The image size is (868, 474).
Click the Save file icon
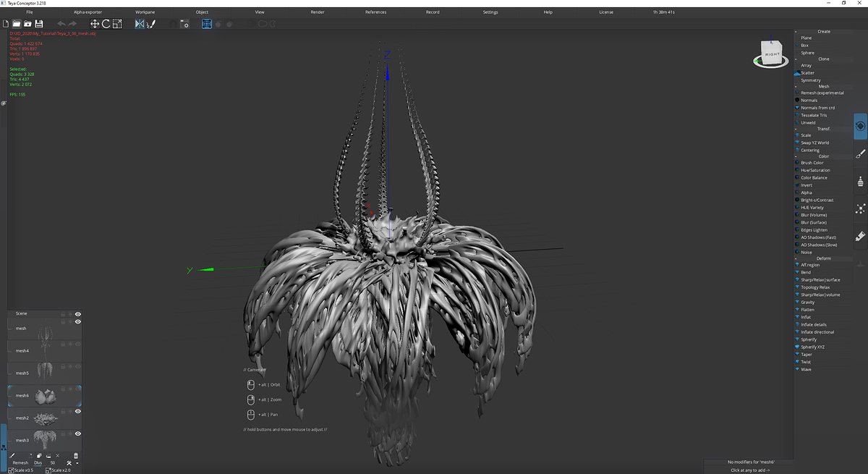(38, 24)
